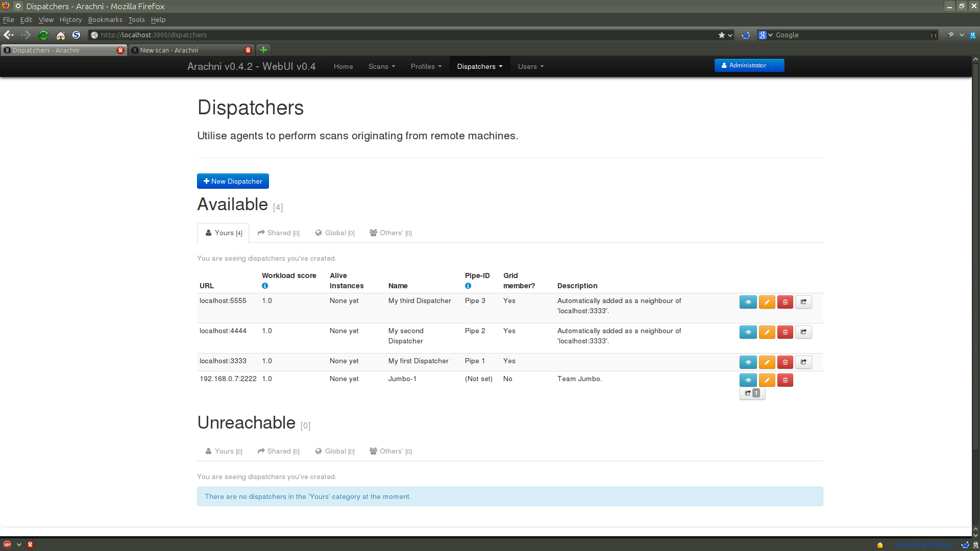Open bookmark star dropdown arrow

coord(730,35)
